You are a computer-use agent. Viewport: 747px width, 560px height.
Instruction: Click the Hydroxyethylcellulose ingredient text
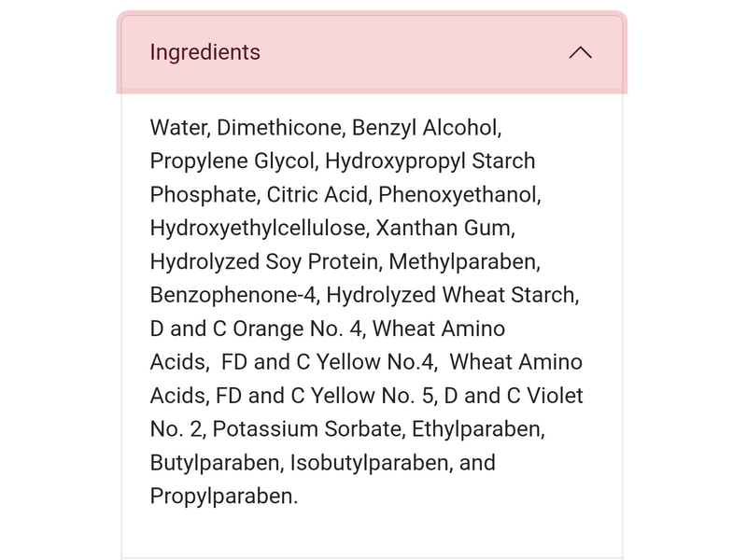(260, 228)
